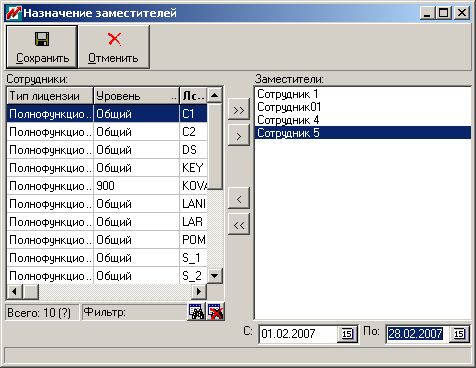Add selected employee with > button
The width and height of the screenshot is (476, 368).
click(239, 135)
